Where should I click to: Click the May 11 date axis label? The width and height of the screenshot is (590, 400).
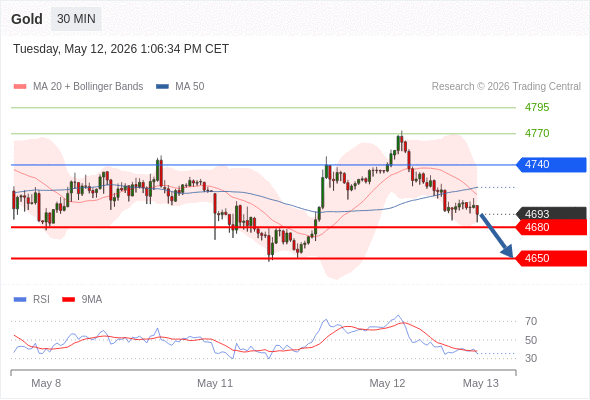pos(215,383)
